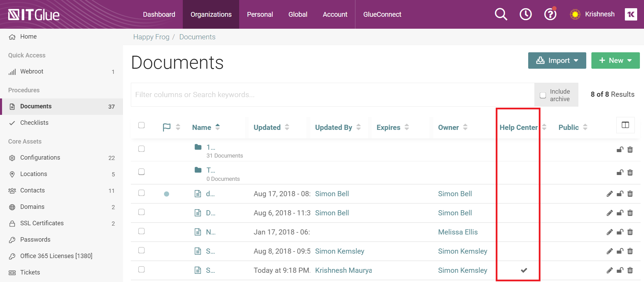This screenshot has width=644, height=282.
Task: Expand the New dropdown button
Action: 615,61
